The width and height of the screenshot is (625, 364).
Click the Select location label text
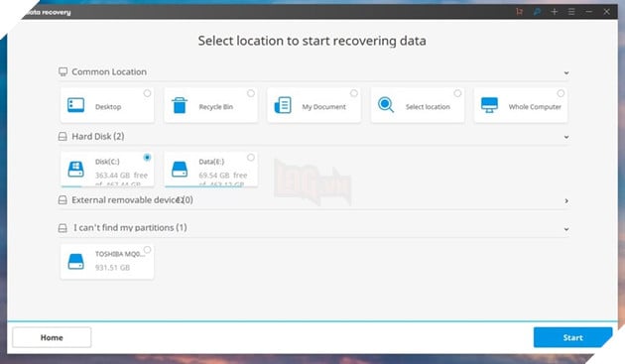[x=428, y=107]
